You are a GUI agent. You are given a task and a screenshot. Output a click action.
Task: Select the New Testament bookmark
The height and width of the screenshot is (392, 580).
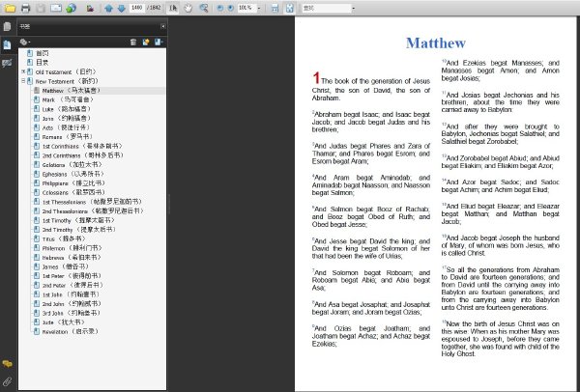67,81
